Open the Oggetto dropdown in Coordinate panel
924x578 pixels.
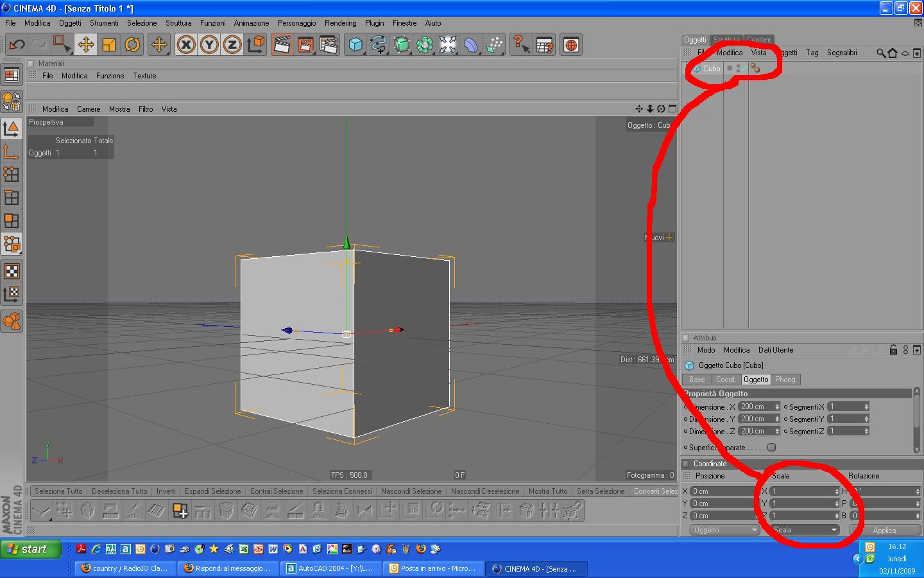[725, 530]
